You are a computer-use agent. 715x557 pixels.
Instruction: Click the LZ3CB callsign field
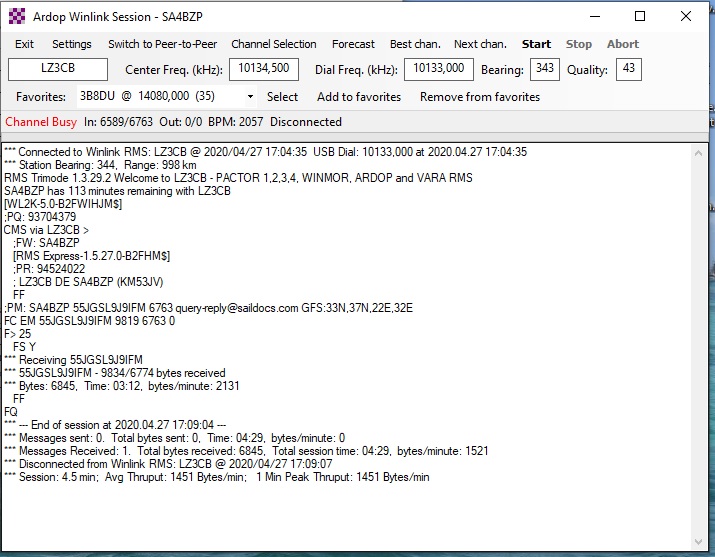(58, 69)
